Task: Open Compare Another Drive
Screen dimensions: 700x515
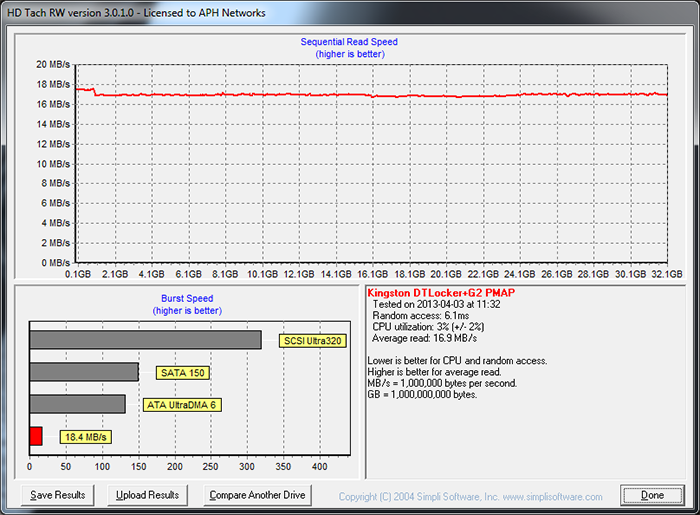Action: click(x=257, y=495)
